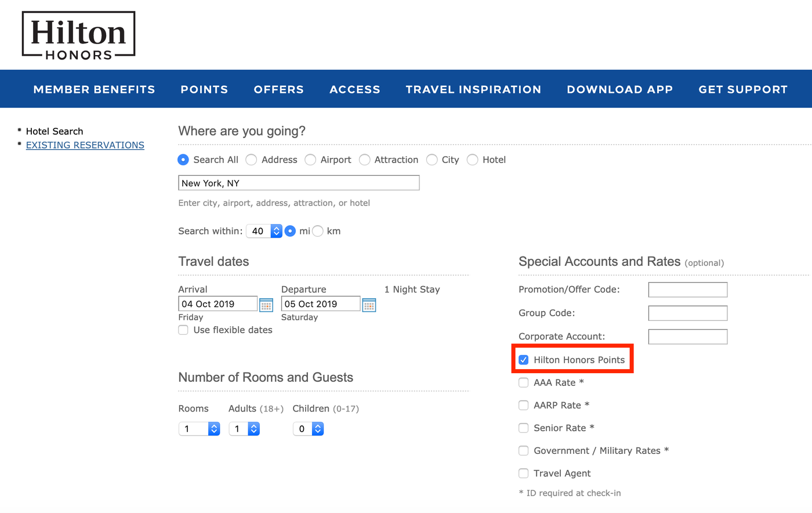Check the AARP Rate option
Screen dimensions: 812x513
(x=523, y=404)
